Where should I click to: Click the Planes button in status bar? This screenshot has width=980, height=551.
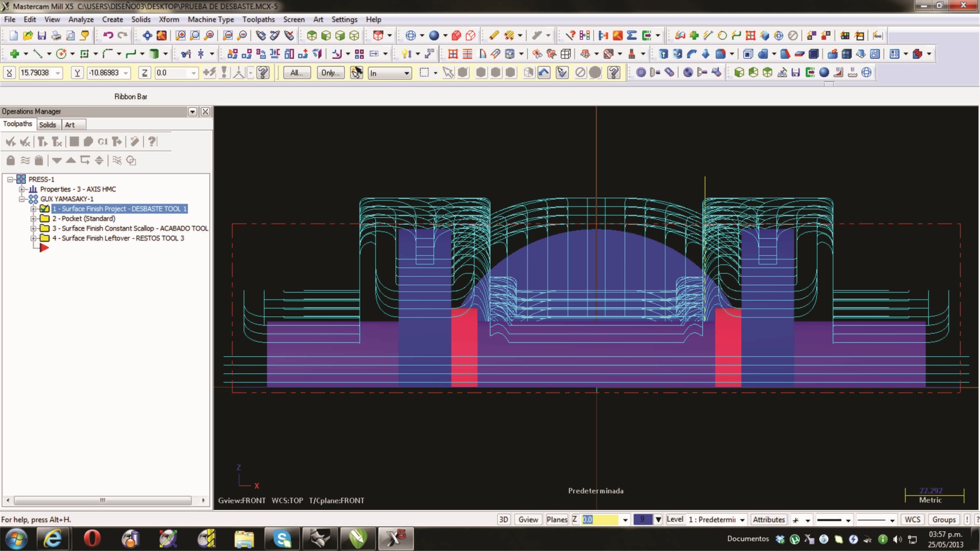pos(557,519)
